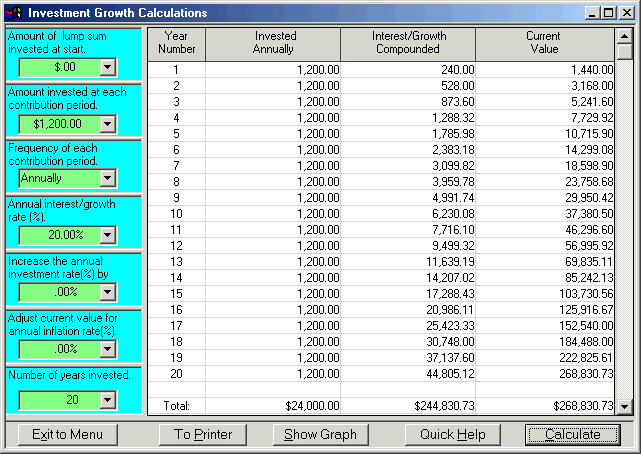The image size is (641, 454).
Task: Click the vertical scrollbar thumb
Action: (624, 52)
